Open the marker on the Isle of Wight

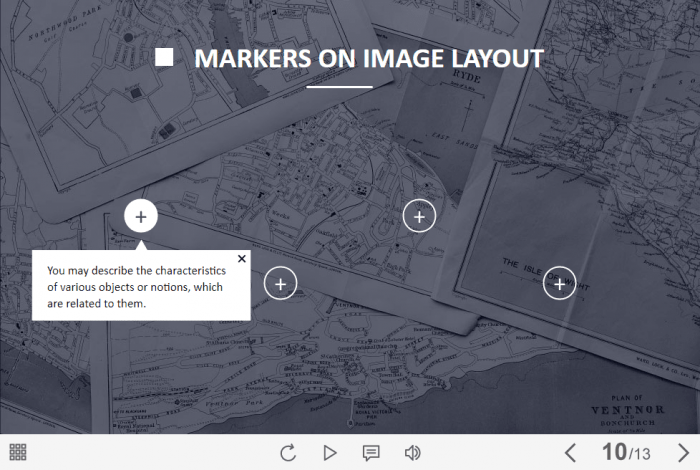click(x=559, y=284)
